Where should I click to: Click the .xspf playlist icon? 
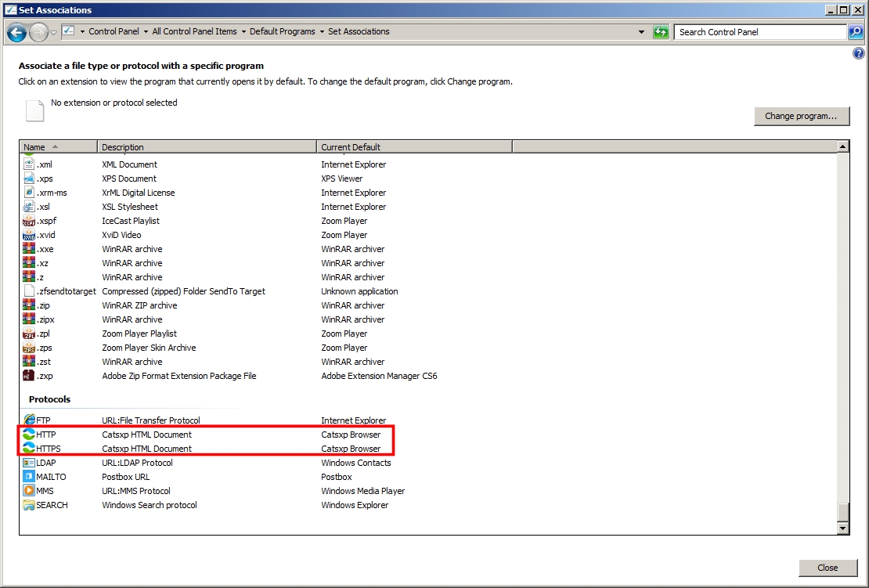pos(29,221)
